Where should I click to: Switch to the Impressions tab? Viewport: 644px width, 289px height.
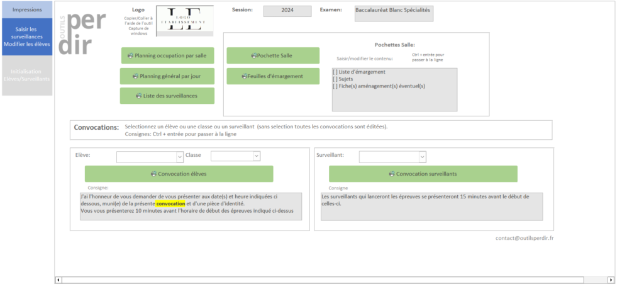26,9
